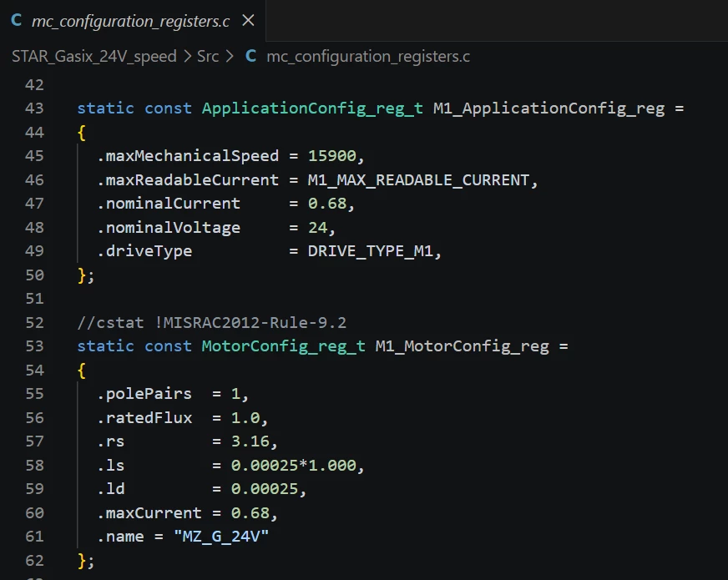Screen dimensions: 728x580
Task: Click .maxCurrent field
Action: click(x=149, y=513)
